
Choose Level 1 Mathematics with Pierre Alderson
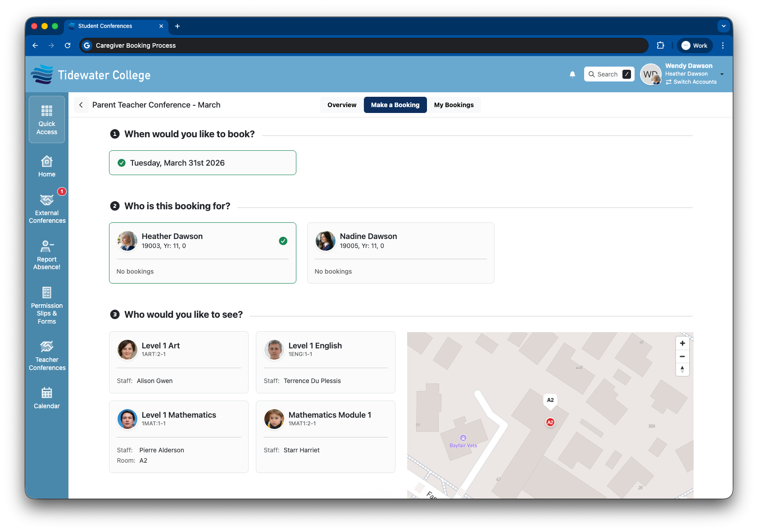pos(179,437)
